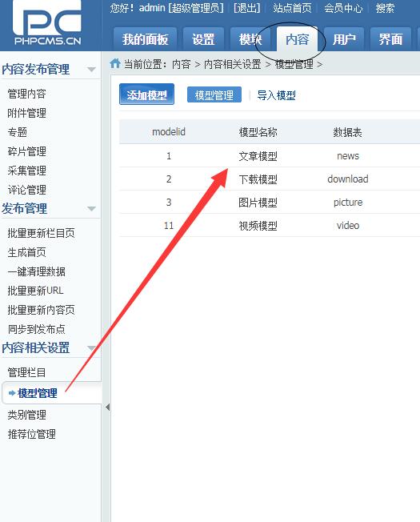Screen dimensions: 420x522
Task: Click the home icon in breadcrumb
Action: 115,63
